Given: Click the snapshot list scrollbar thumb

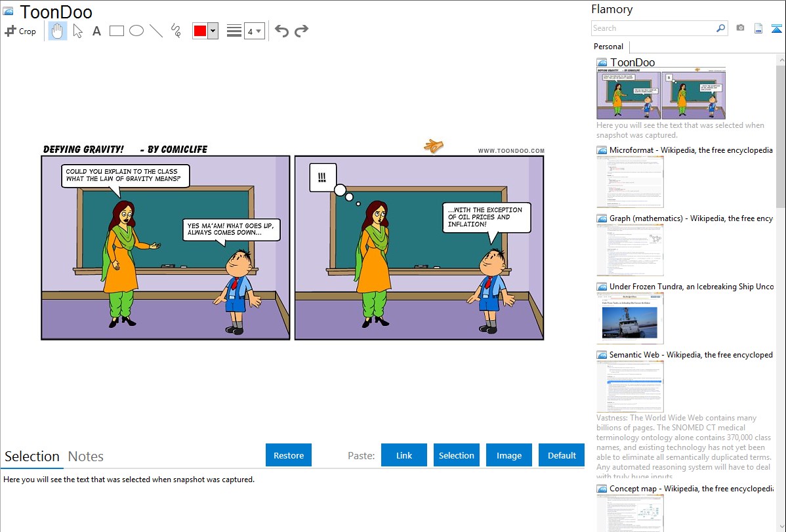Looking at the screenshot, I should pyautogui.click(x=781, y=135).
